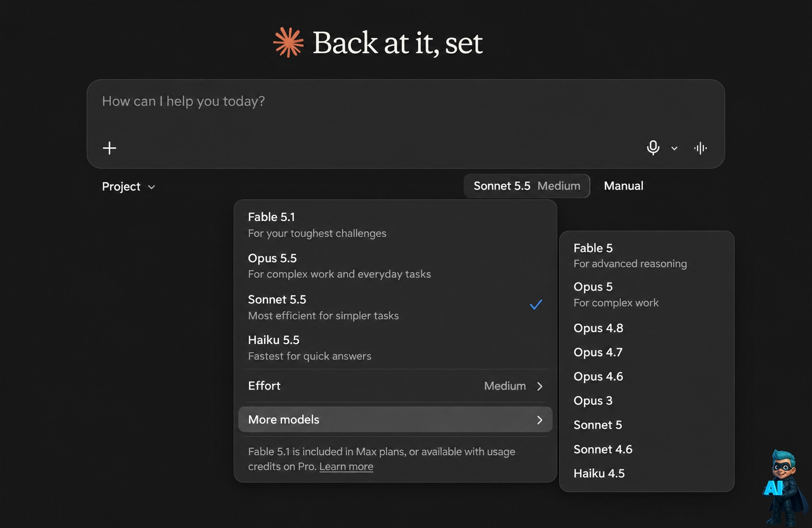Click the 'Back at it, set' greeting heading
The width and height of the screenshot is (812, 528).
point(397,43)
